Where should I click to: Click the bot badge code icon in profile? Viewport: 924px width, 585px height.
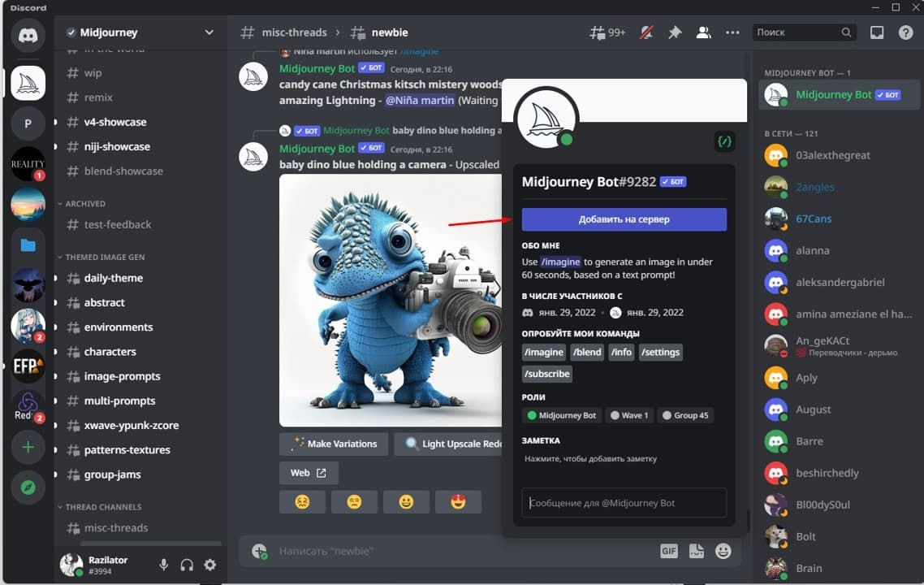click(724, 141)
